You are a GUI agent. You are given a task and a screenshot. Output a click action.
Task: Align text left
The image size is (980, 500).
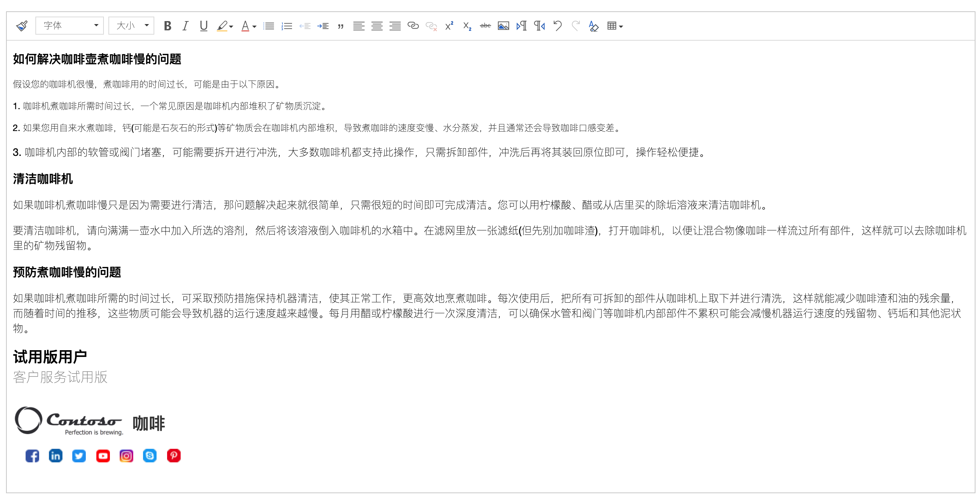click(x=359, y=26)
